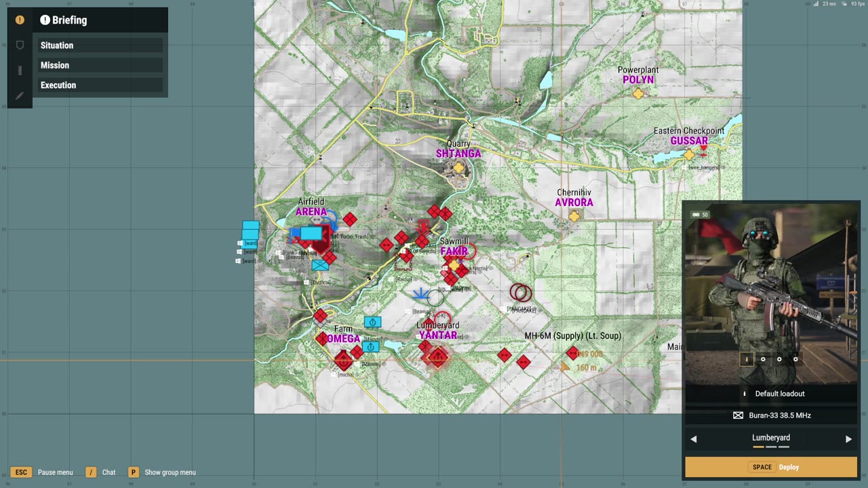Viewport: 868px width, 488px height.
Task: Select the Quarry SHTANGA base marker
Action: click(459, 167)
